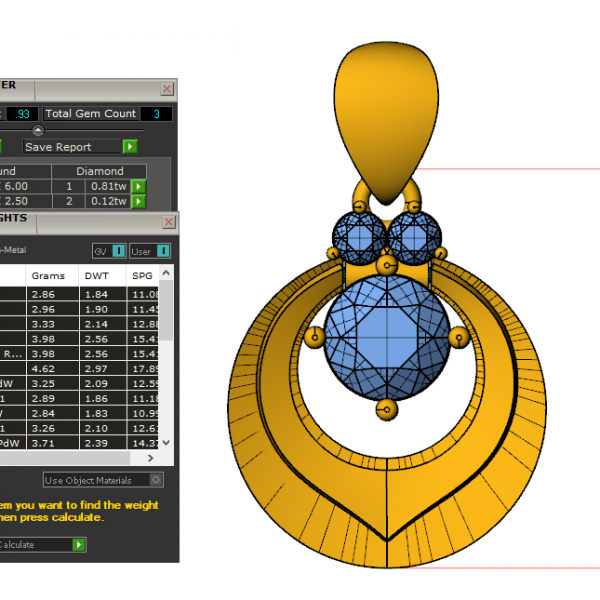Click the Save Report button
This screenshot has height=600, width=600.
click(x=70, y=147)
